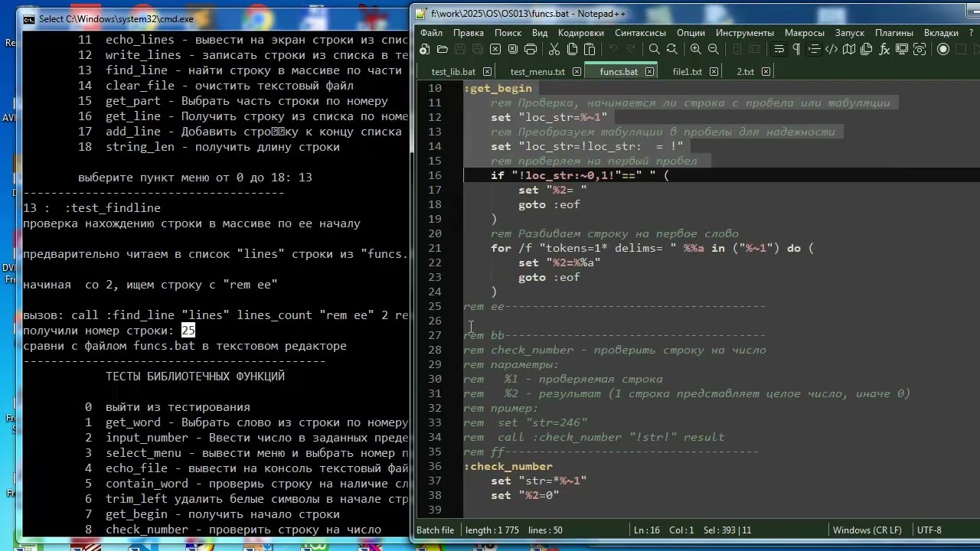Image resolution: width=980 pixels, height=551 pixels.
Task: Click the :check_number label on line 36
Action: pyautogui.click(x=508, y=466)
